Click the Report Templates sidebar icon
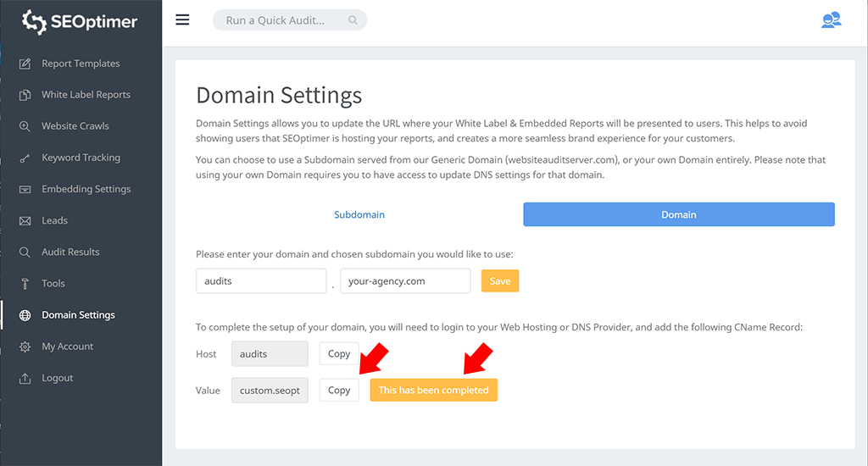Screen dimensions: 868x466 point(25,64)
